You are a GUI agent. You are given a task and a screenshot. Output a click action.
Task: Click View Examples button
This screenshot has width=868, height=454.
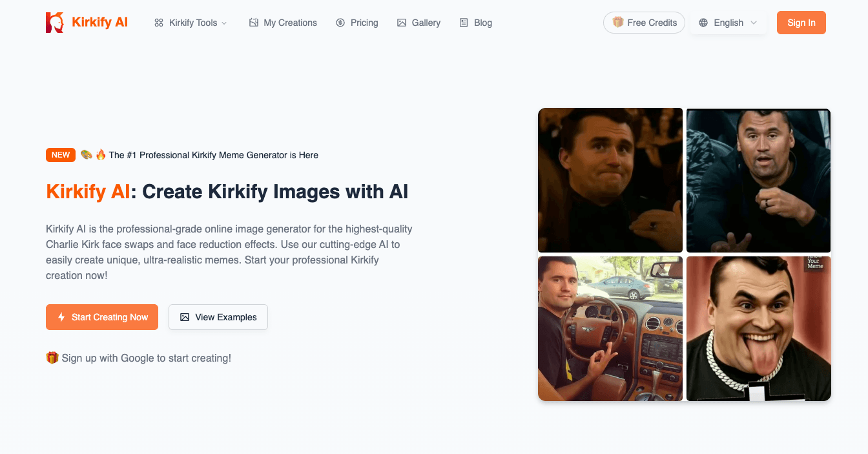(218, 317)
